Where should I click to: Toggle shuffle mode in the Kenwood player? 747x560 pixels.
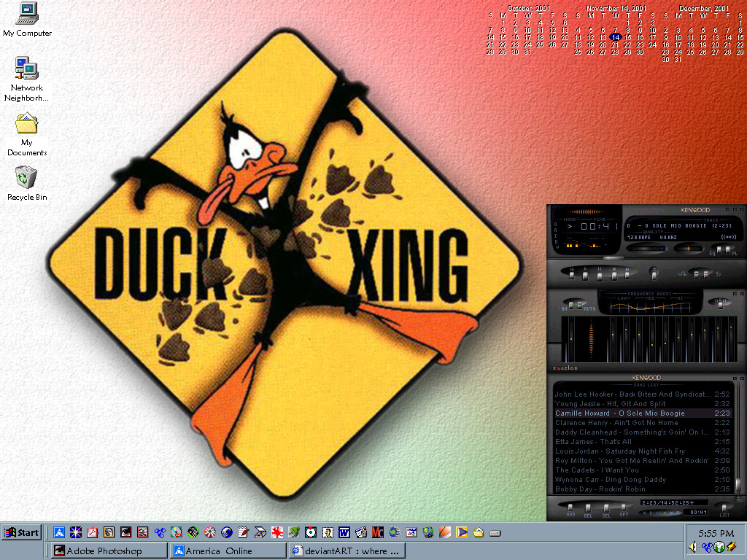(x=696, y=274)
